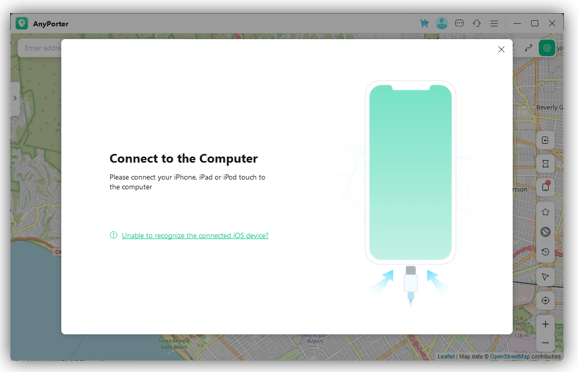The width and height of the screenshot is (578, 372).
Task: Open the support headset icon
Action: tap(477, 24)
